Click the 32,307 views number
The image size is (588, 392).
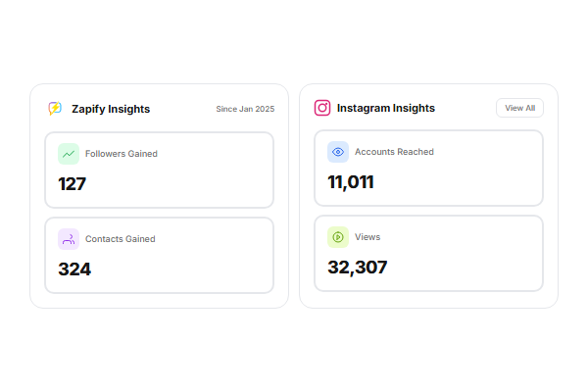click(358, 267)
